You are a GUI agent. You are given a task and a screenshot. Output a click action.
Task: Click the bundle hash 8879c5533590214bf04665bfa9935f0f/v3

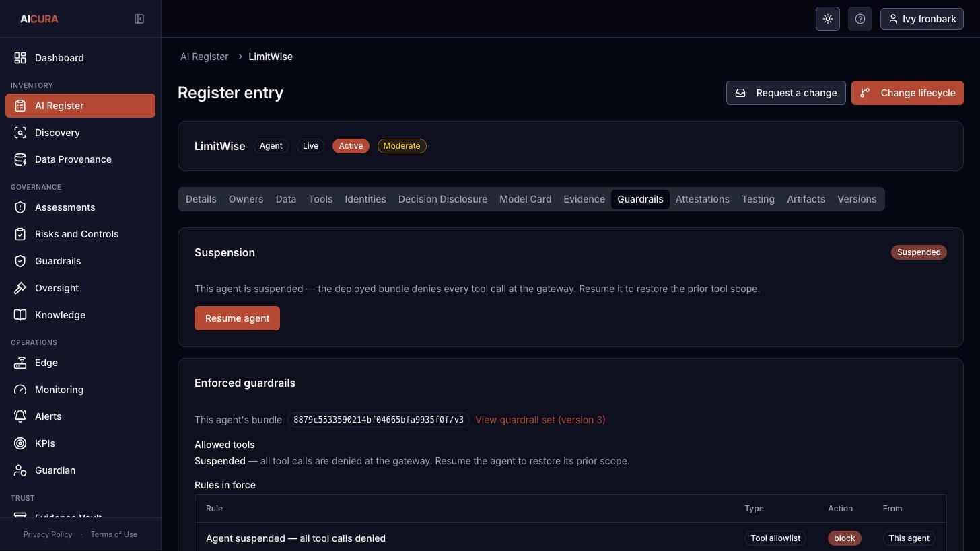(378, 420)
